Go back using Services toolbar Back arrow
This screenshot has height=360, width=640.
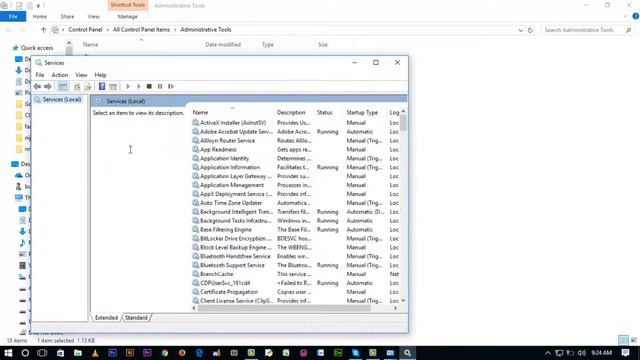pos(37,87)
